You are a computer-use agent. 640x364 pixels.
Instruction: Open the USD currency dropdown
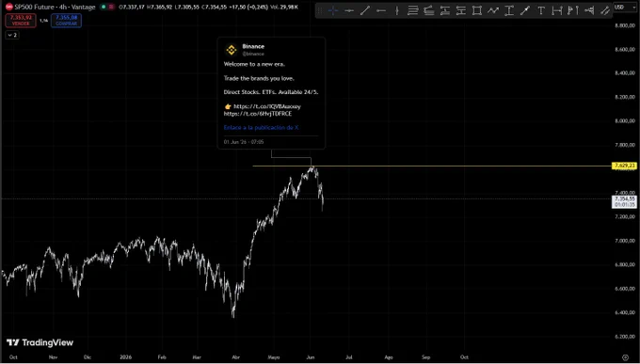pyautogui.click(x=625, y=8)
